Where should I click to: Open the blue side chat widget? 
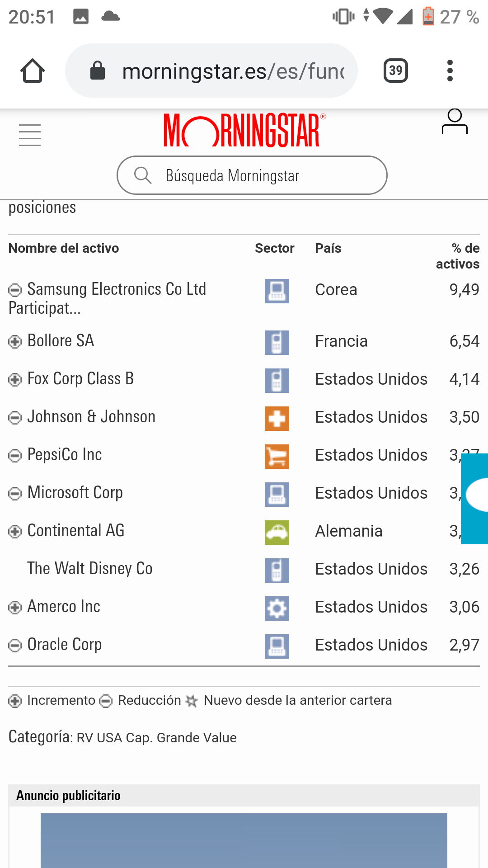click(475, 498)
